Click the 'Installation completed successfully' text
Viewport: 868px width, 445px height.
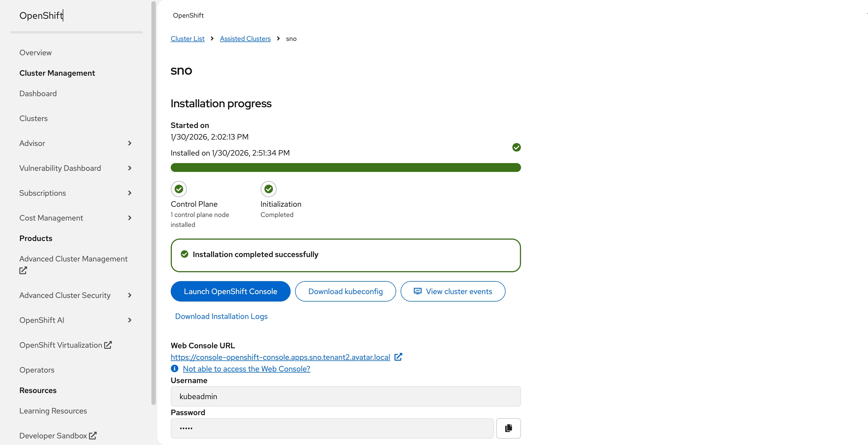point(256,254)
